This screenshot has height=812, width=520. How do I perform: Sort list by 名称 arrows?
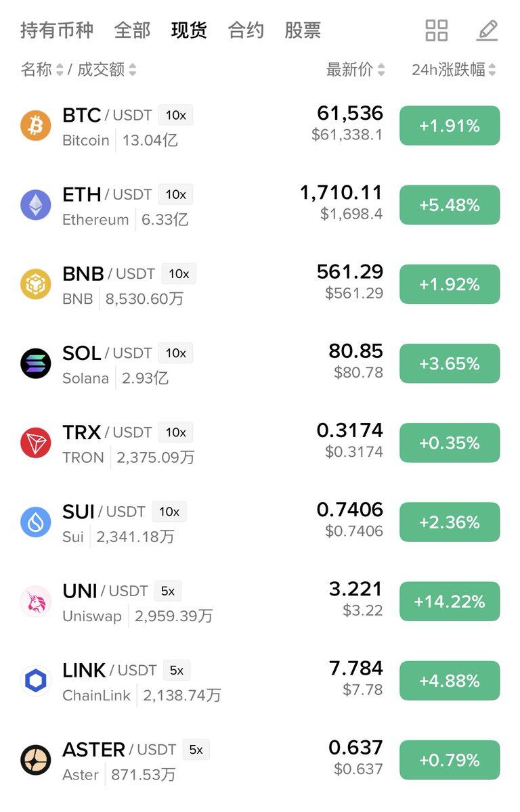click(60, 69)
